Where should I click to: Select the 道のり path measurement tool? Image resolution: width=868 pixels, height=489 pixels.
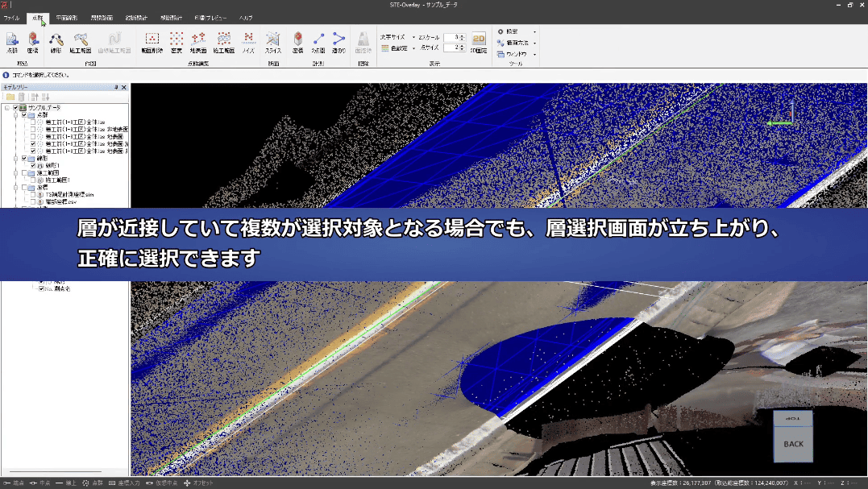coord(338,43)
